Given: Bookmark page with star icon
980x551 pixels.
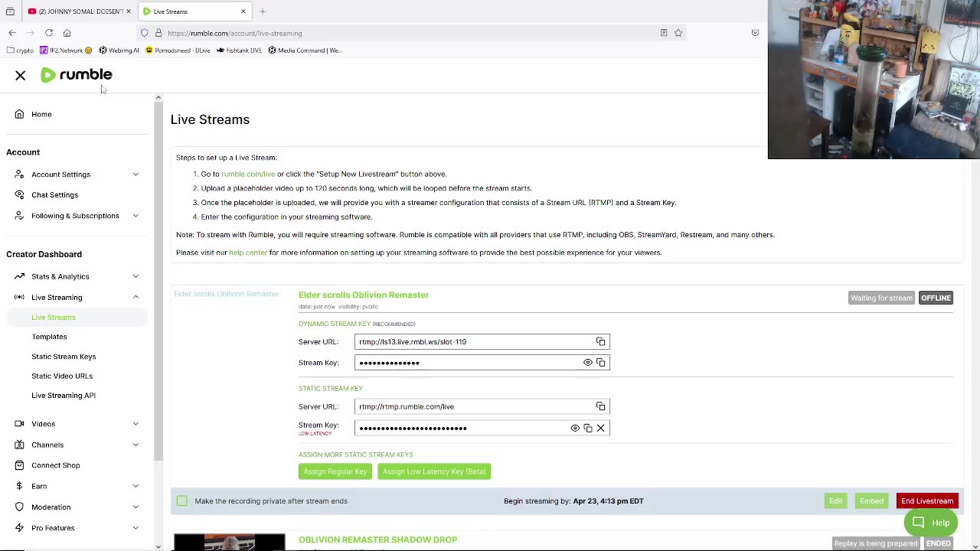Looking at the screenshot, I should pos(678,33).
